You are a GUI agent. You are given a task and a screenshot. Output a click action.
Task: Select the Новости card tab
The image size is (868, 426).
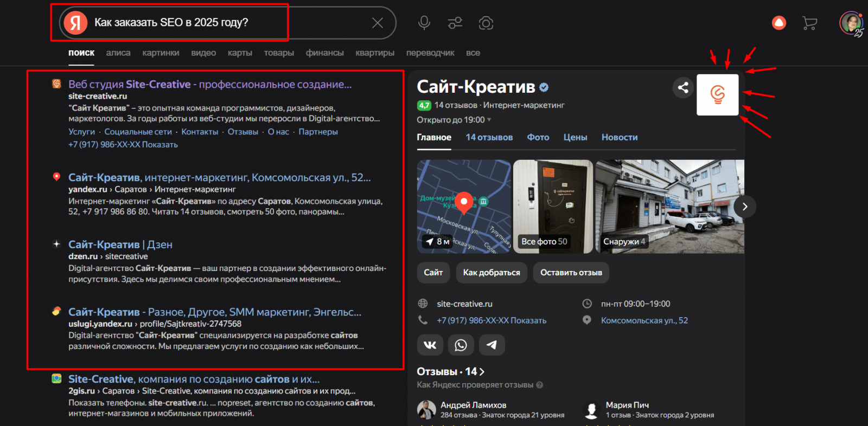tap(620, 138)
